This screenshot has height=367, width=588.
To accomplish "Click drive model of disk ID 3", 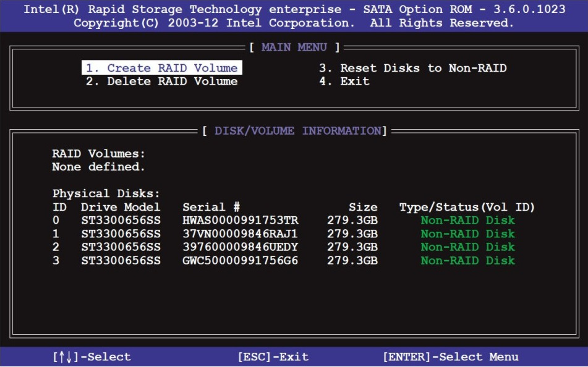I will tap(121, 261).
